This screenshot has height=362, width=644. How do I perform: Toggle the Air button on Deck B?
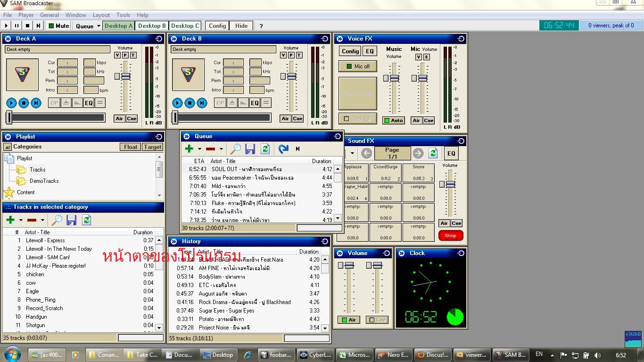click(285, 119)
